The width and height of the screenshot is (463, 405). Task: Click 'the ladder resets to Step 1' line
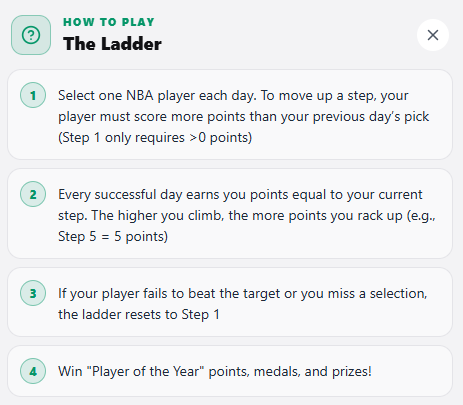click(x=139, y=314)
